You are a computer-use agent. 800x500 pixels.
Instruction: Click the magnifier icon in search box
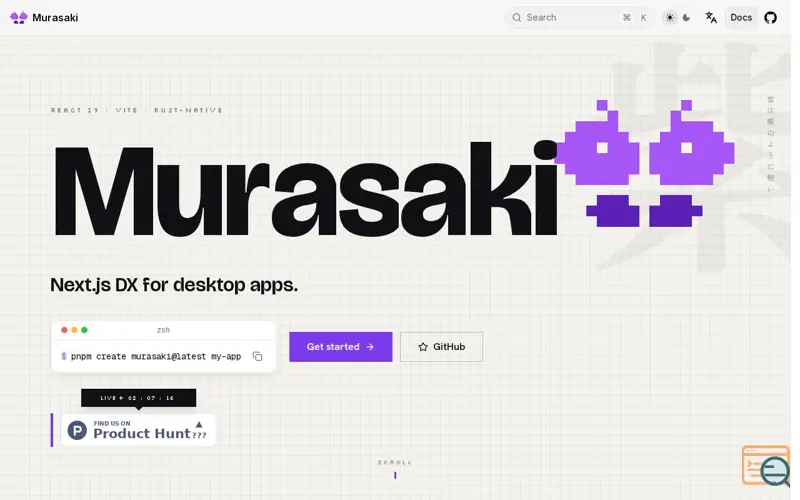tap(517, 17)
